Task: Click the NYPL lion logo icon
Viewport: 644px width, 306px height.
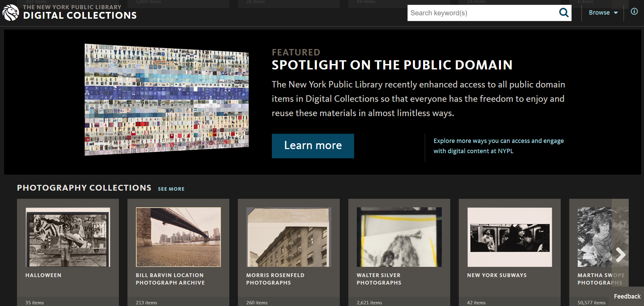Action: click(11, 13)
